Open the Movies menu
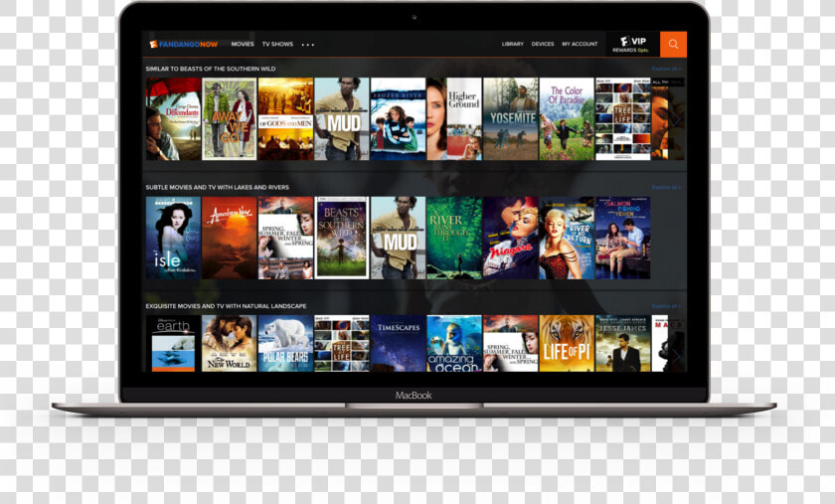 [243, 44]
